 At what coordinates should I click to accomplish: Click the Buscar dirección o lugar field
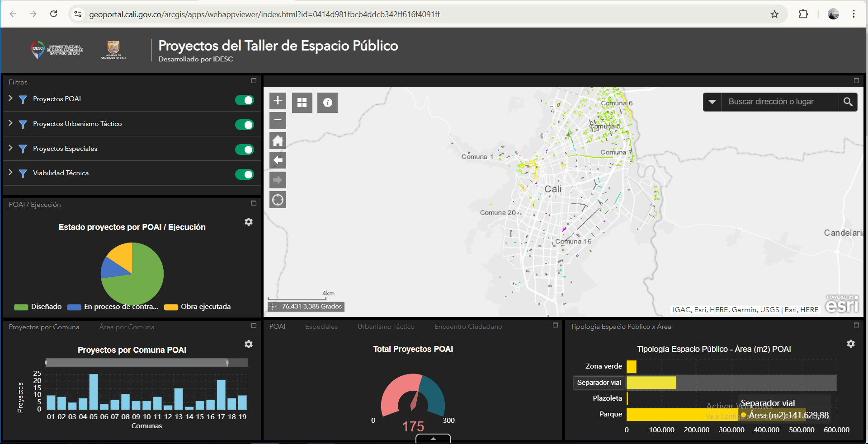(x=780, y=102)
